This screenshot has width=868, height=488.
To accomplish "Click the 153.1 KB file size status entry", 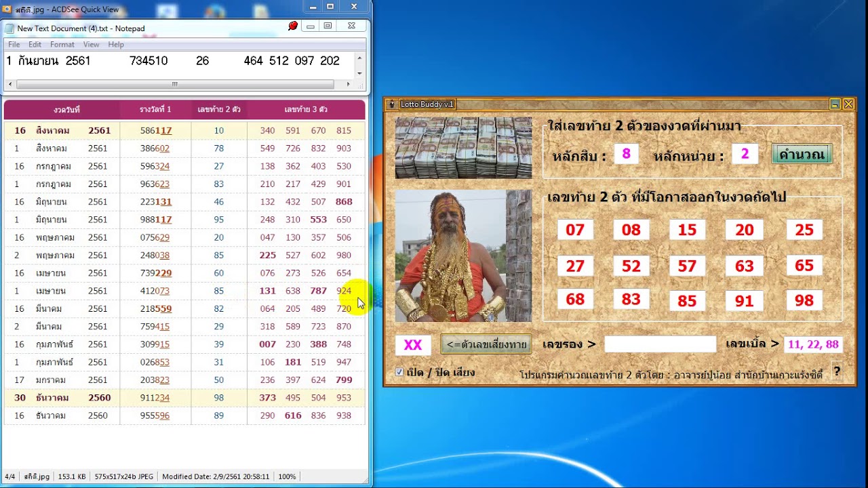I will [x=72, y=476].
